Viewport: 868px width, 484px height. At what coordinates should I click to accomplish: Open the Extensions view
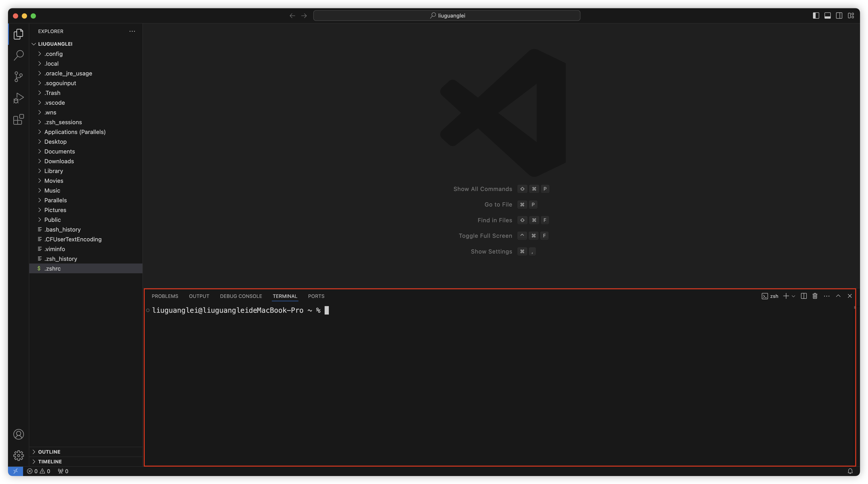(x=19, y=119)
